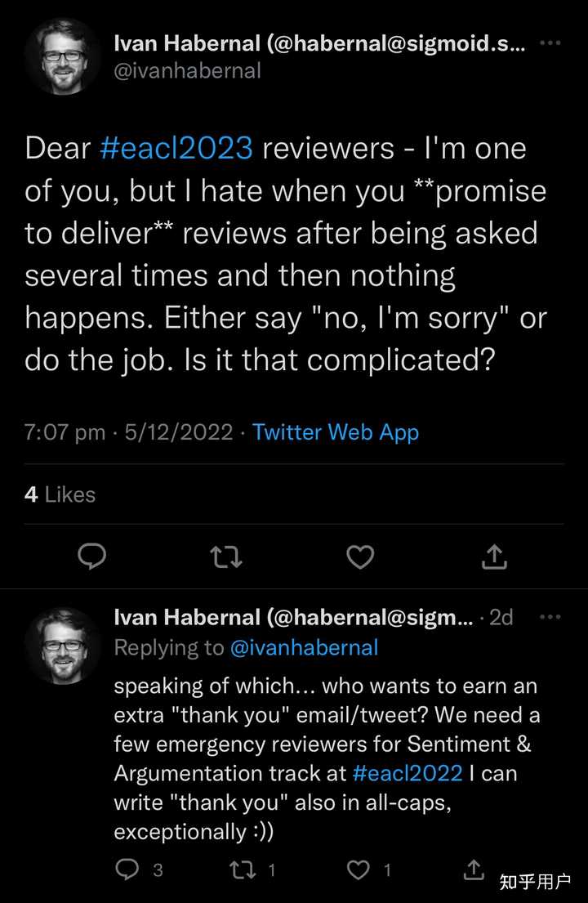Open the 7:07 pm 5/12/2022 timestamp
This screenshot has height=903, width=588.
pyautogui.click(x=128, y=432)
